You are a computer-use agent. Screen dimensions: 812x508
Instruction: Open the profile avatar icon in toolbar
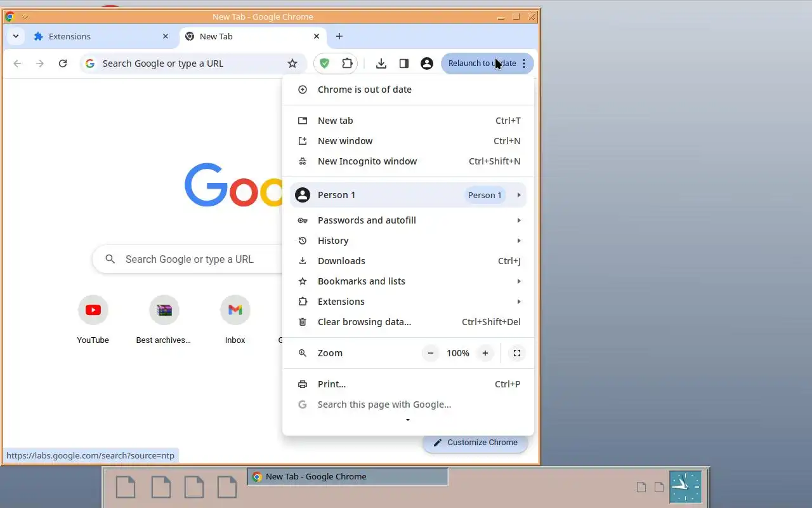pos(427,63)
